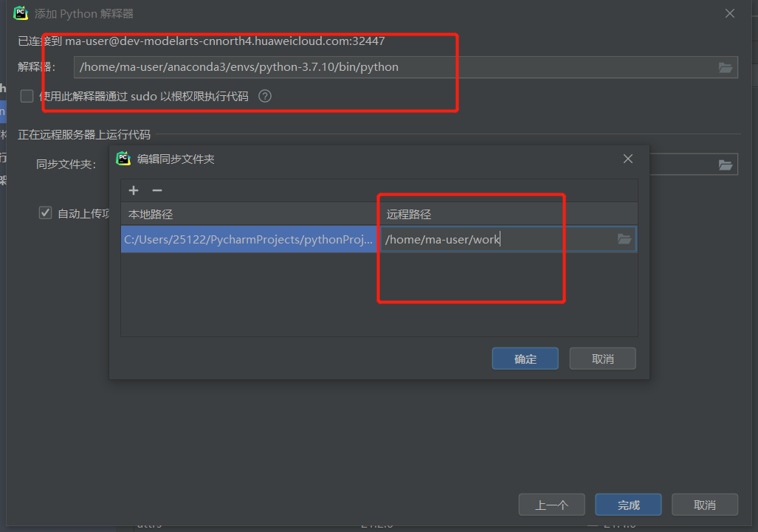Close the Add Python Interpreter window

pos(730,13)
